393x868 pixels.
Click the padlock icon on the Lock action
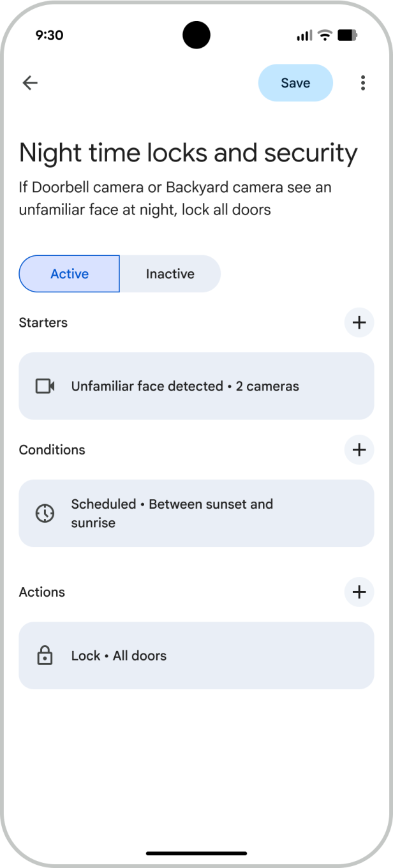[x=45, y=655]
